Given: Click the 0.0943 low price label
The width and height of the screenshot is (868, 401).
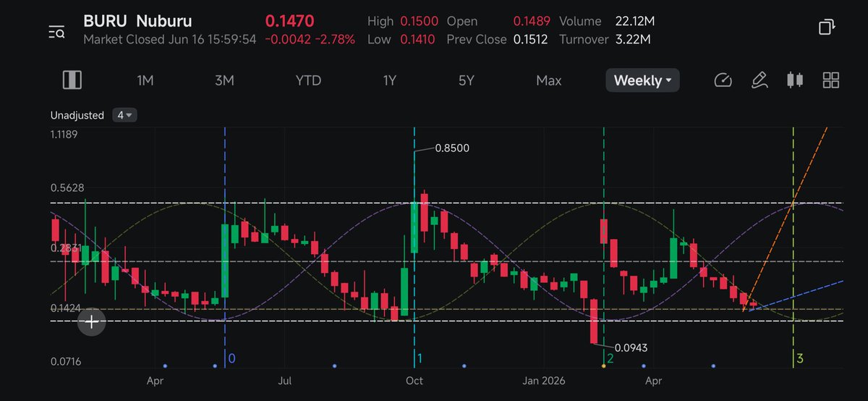Looking at the screenshot, I should click(629, 347).
